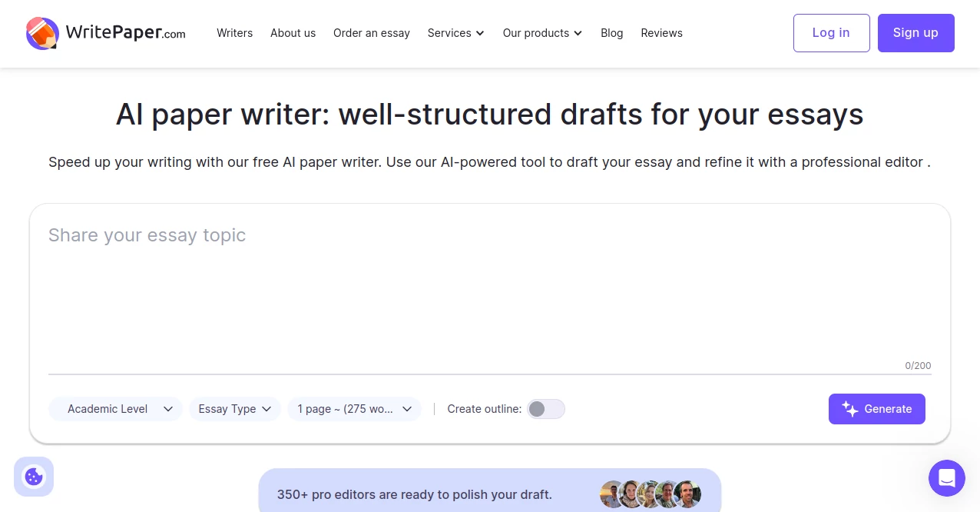
Task: Select Writers in the navigation
Action: pyautogui.click(x=234, y=33)
